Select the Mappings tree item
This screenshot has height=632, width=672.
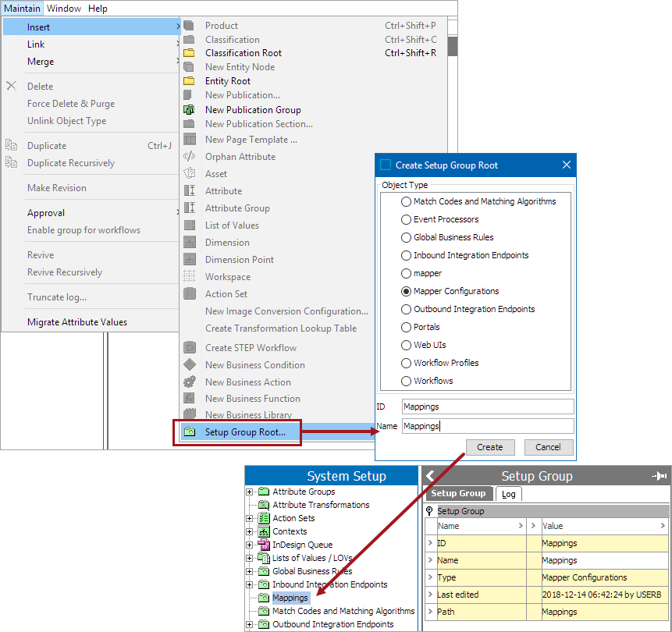pos(290,598)
